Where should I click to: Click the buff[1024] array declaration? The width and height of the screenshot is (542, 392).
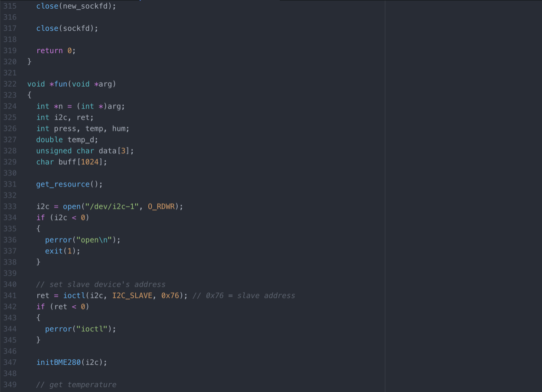[82, 162]
